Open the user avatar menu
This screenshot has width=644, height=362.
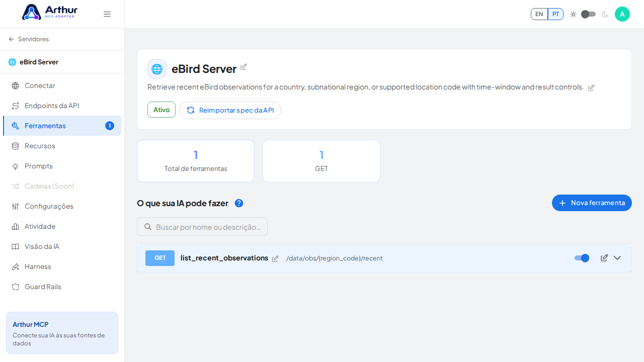[622, 14]
